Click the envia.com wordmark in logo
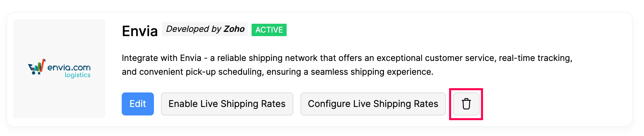The width and height of the screenshot is (644, 136). [x=69, y=67]
